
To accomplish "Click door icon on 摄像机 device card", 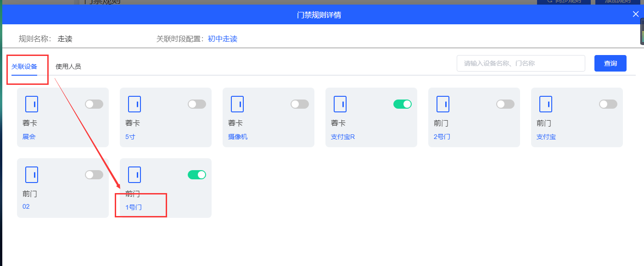I will click(237, 104).
